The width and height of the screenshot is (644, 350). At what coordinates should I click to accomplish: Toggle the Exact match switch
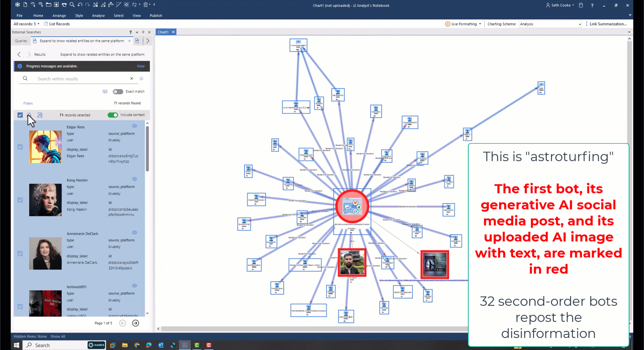click(x=118, y=92)
